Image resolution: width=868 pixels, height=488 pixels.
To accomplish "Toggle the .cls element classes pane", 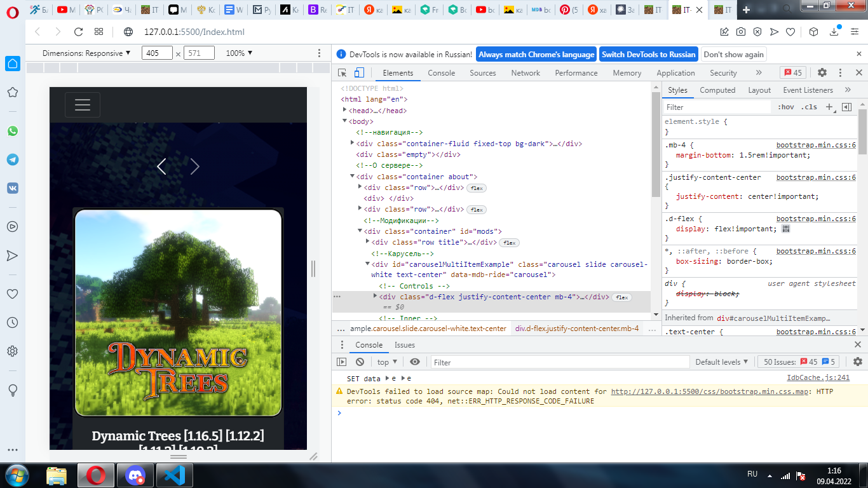I will [809, 107].
